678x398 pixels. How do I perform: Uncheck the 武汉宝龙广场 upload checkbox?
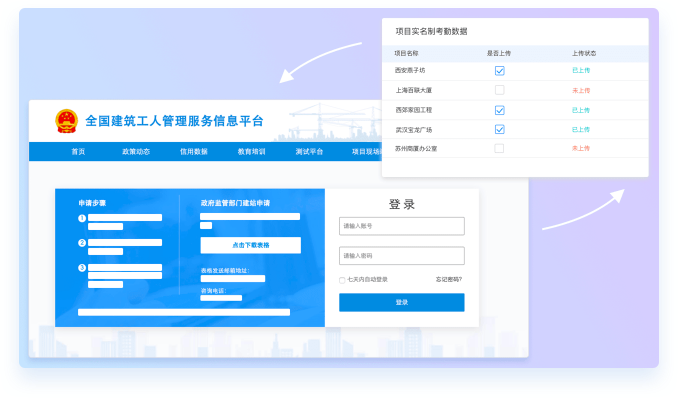499,129
